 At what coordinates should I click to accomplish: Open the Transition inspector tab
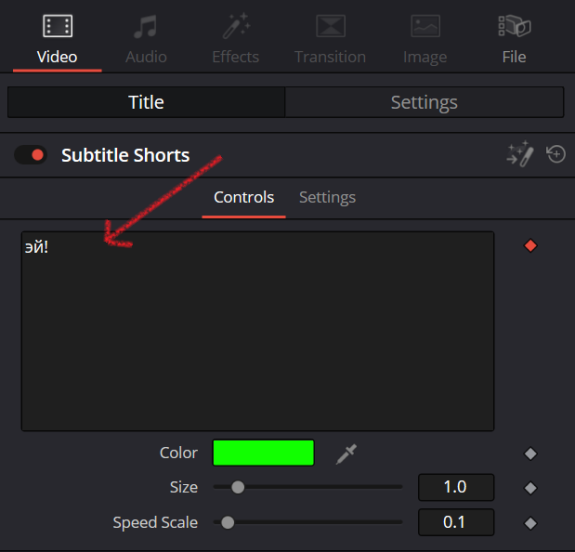[330, 40]
